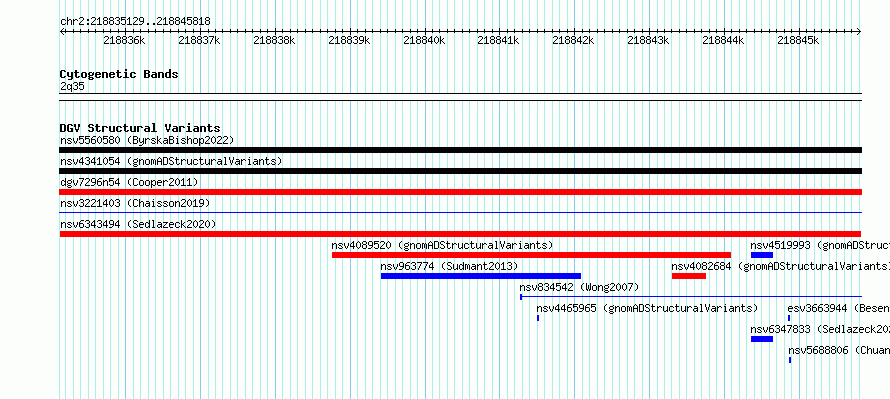The image size is (890, 399).
Task: Open the nsv4089520 (gnomADStructuralVariants) label
Action: (x=442, y=245)
